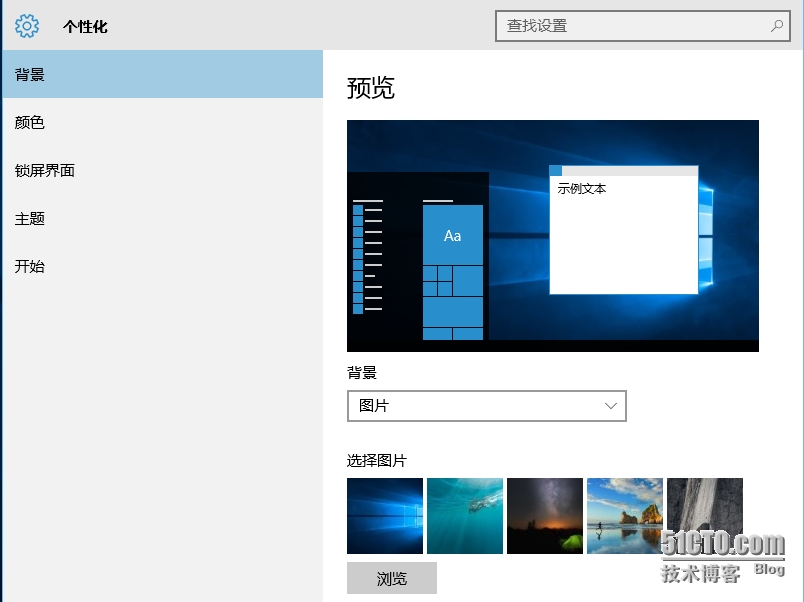Viewport: 804px width, 602px height.
Task: Open the 颜色 settings page
Action: click(163, 123)
